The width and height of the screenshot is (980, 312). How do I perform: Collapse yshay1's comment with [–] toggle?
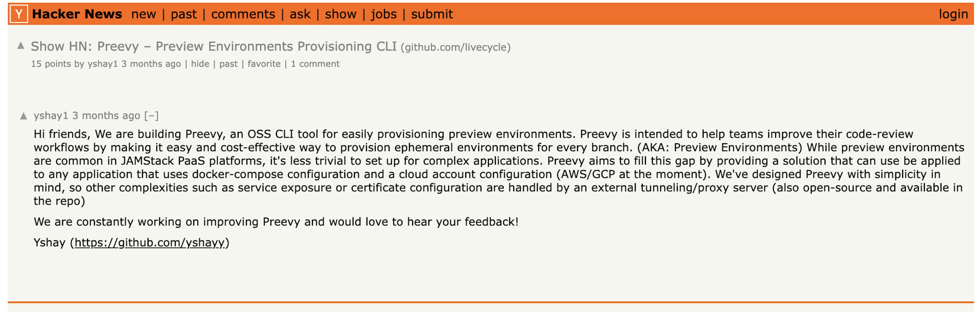point(151,116)
